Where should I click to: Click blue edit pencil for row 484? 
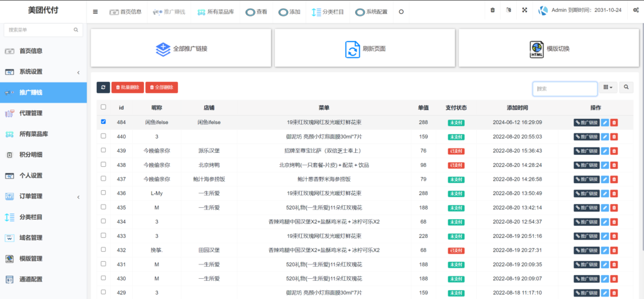click(605, 122)
